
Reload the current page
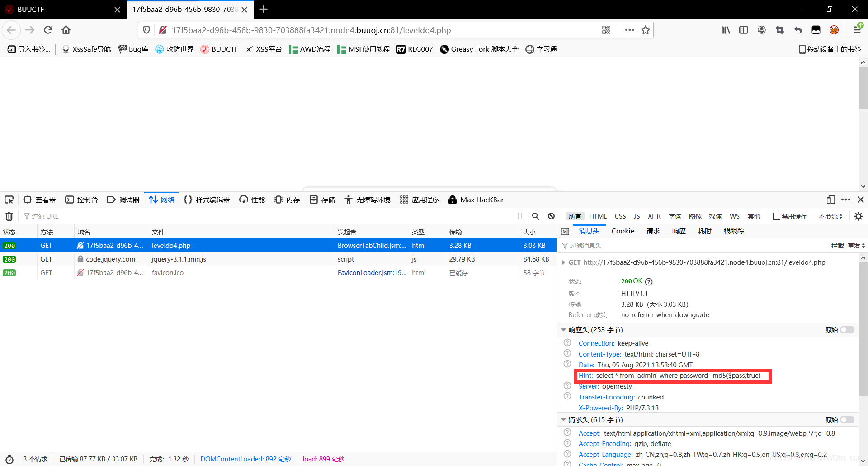48,30
